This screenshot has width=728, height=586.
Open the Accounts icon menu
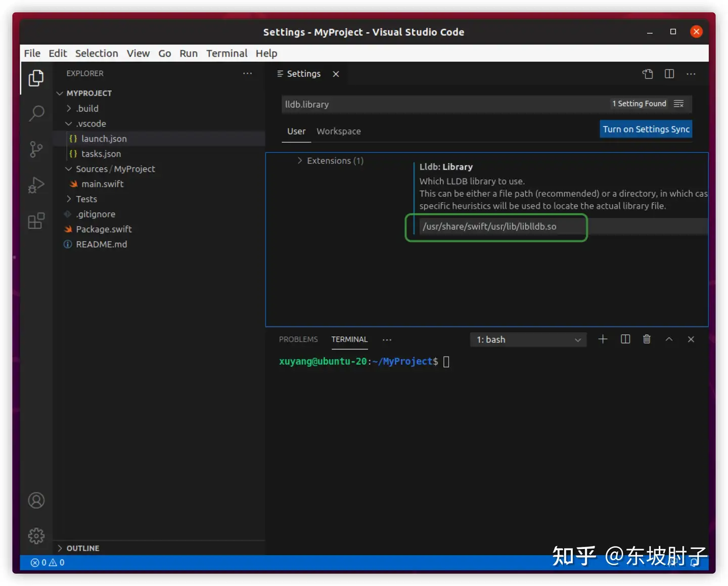coord(36,501)
